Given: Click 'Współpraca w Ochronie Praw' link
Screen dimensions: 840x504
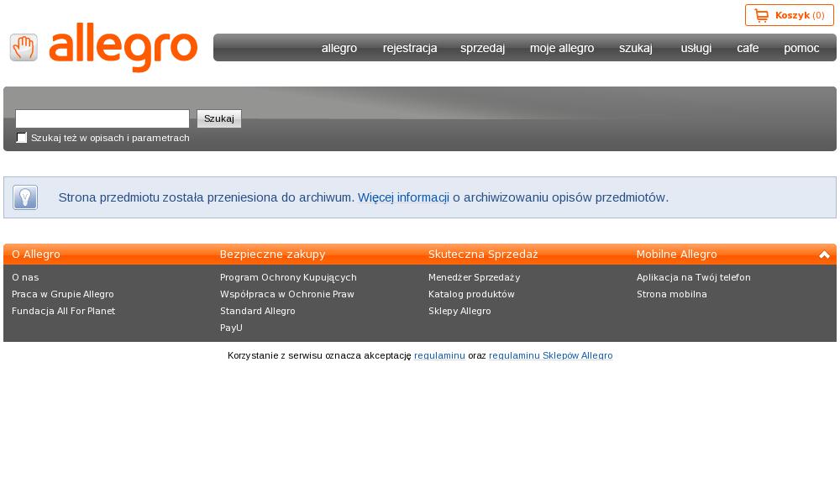Looking at the screenshot, I should pyautogui.click(x=287, y=294).
